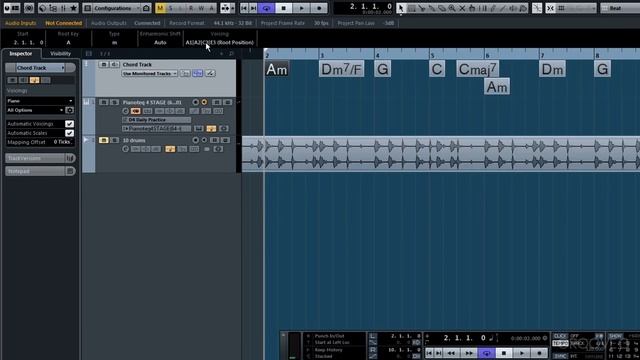Go to next marker in top transport
This screenshot has height=360, width=640.
[253, 8]
